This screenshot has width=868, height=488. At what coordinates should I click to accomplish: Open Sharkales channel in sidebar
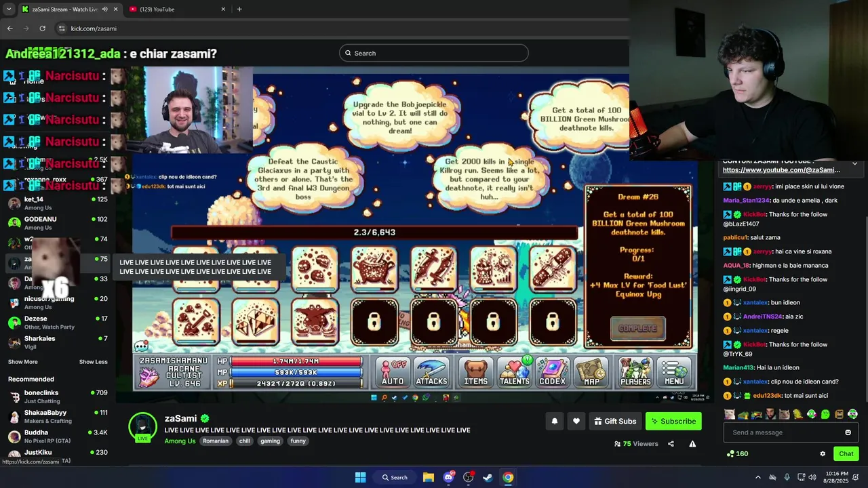(x=58, y=342)
